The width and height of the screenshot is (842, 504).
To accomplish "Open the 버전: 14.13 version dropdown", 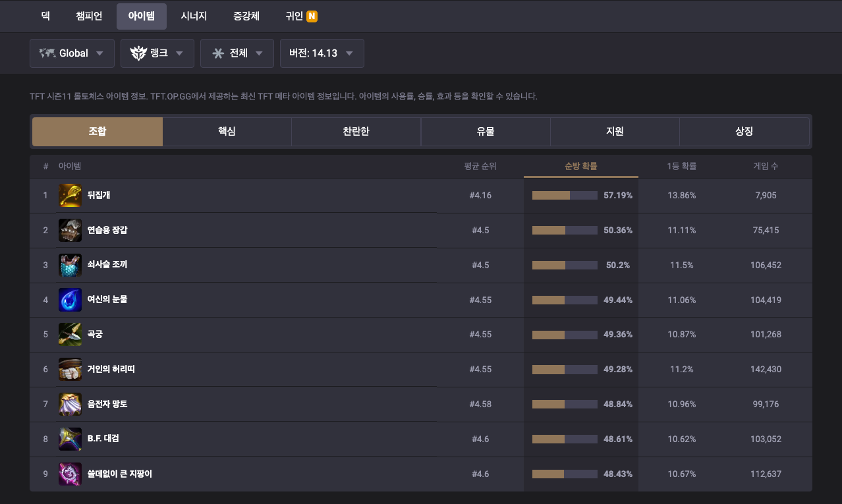I will (322, 53).
